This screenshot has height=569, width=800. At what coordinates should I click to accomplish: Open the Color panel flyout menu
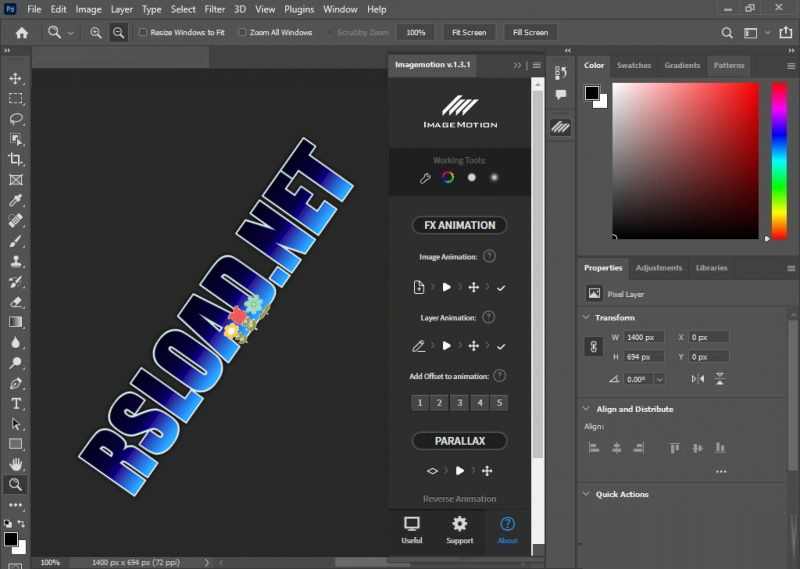pyautogui.click(x=791, y=66)
